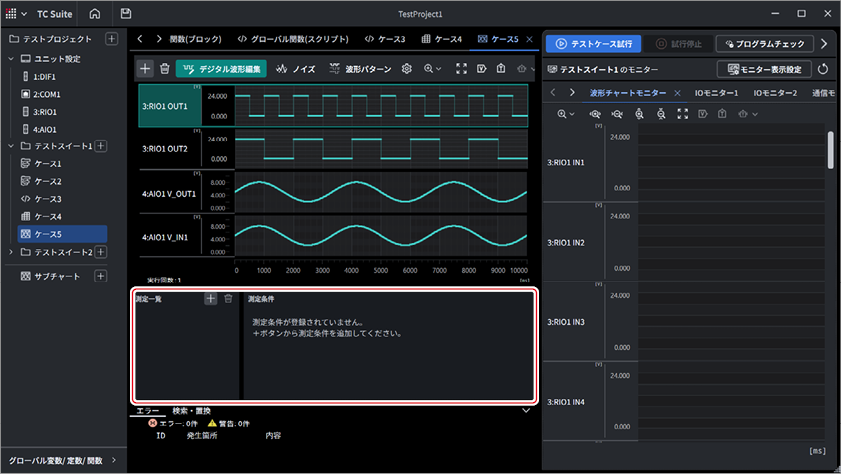Delete measurement with 測定一覧 trash icon
Screen dimensions: 841x474
(228, 299)
